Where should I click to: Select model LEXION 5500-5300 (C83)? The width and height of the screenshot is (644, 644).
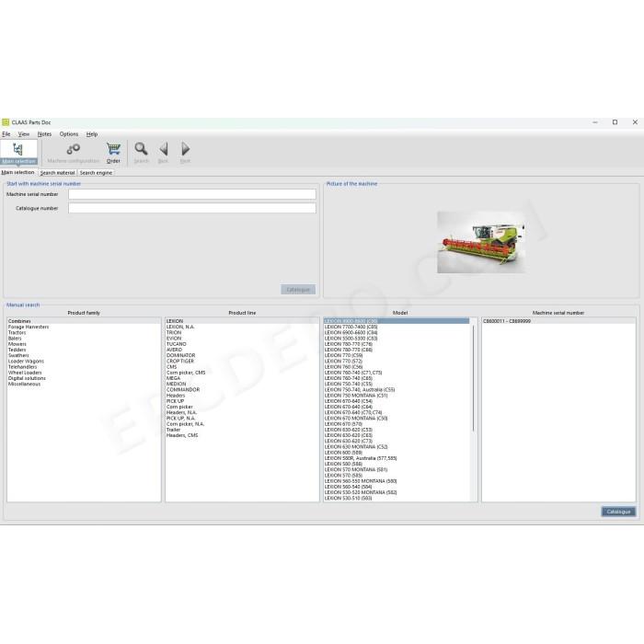coord(397,339)
